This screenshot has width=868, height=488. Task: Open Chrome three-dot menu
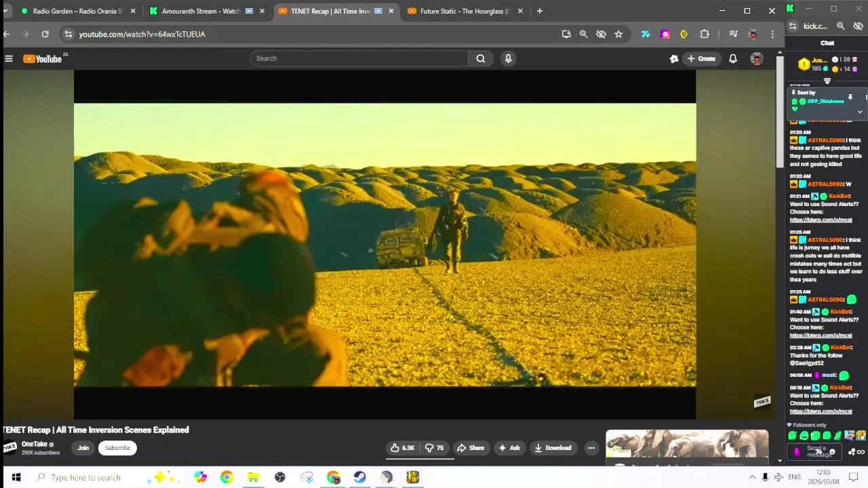click(772, 34)
